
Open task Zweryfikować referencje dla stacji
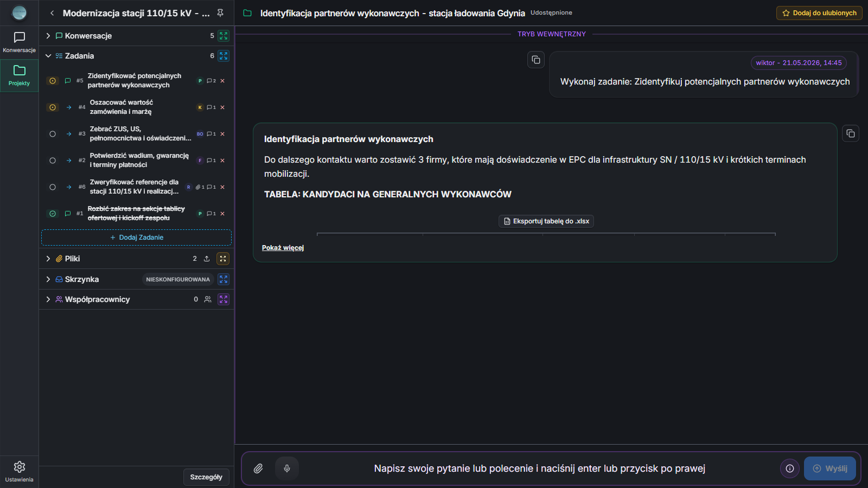(x=134, y=187)
